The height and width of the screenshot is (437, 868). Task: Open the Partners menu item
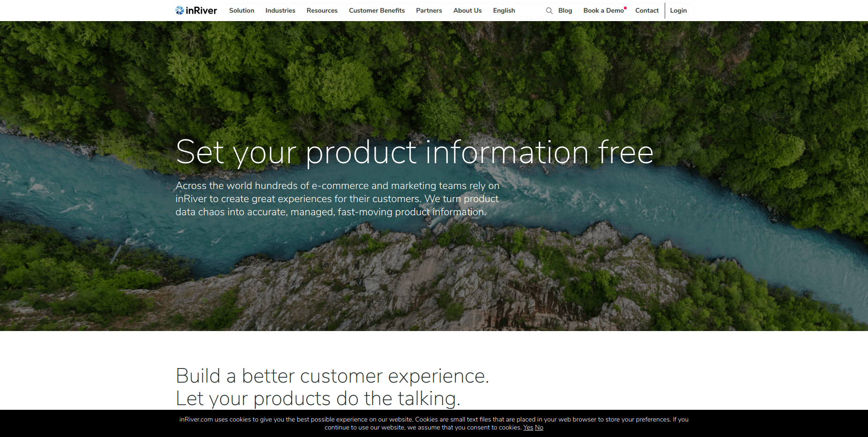tap(429, 10)
